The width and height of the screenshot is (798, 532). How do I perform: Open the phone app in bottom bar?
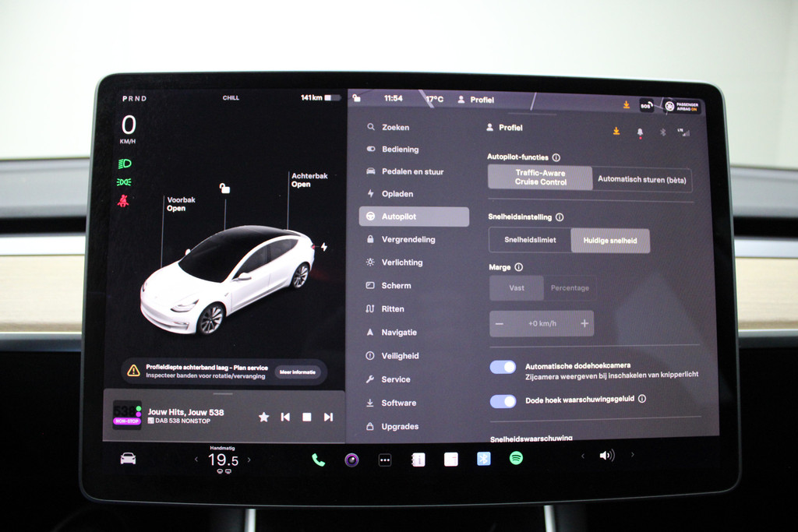click(x=318, y=460)
